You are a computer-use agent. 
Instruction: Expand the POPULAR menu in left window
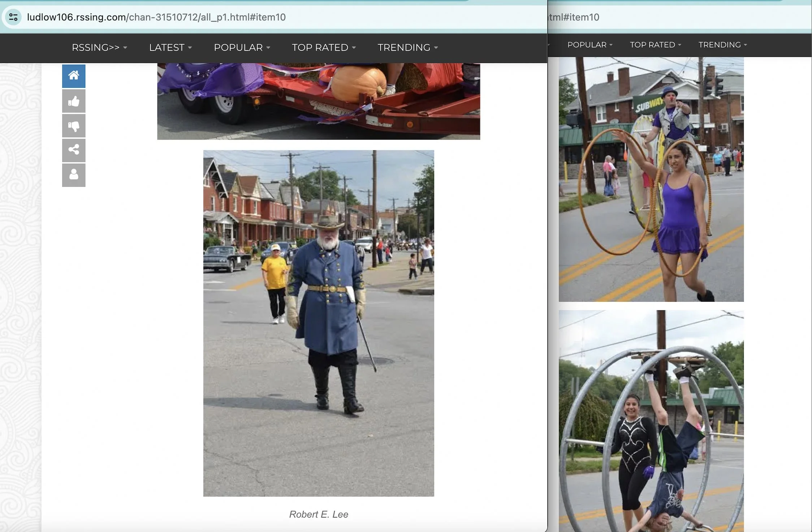tap(242, 47)
